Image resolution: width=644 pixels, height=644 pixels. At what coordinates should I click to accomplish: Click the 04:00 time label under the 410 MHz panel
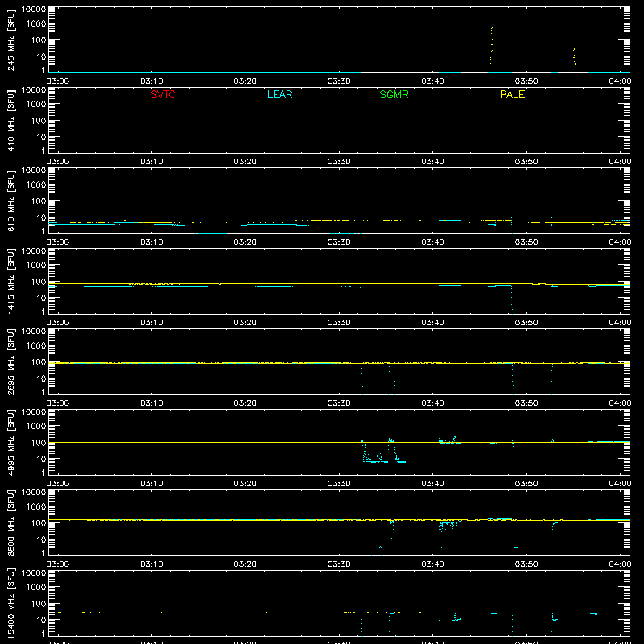[620, 162]
